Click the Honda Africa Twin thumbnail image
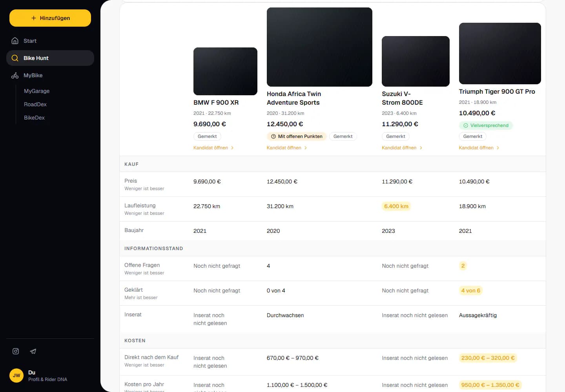 (x=319, y=47)
